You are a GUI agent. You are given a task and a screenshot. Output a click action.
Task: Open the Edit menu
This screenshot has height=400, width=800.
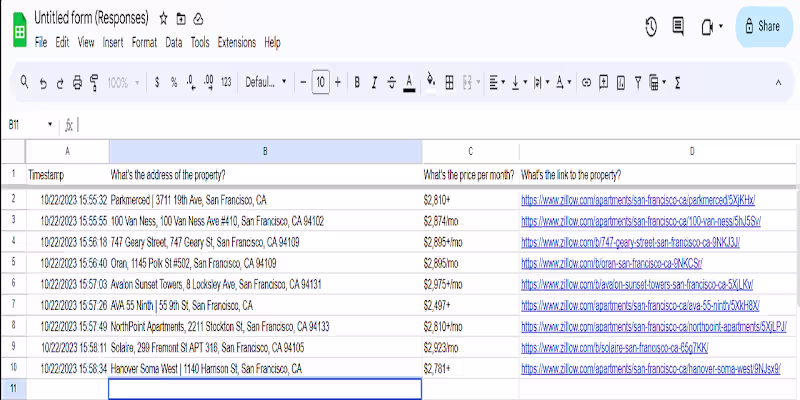point(62,43)
